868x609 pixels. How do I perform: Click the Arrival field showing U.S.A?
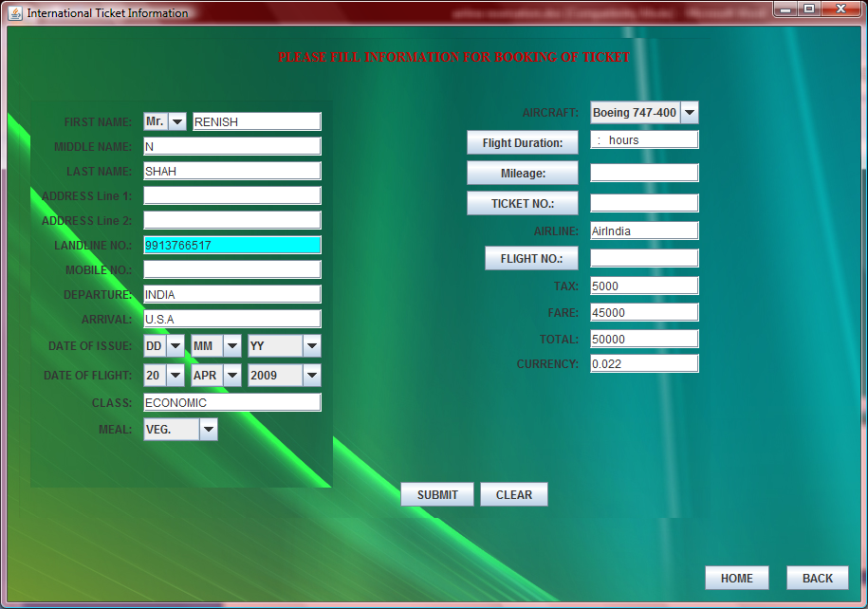click(232, 319)
